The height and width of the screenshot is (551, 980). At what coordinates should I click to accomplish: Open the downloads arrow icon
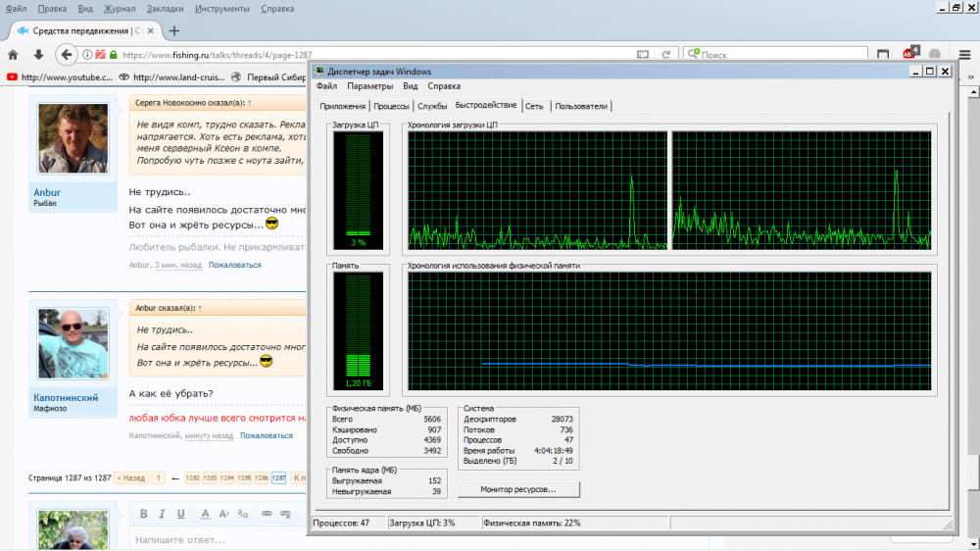(x=38, y=55)
